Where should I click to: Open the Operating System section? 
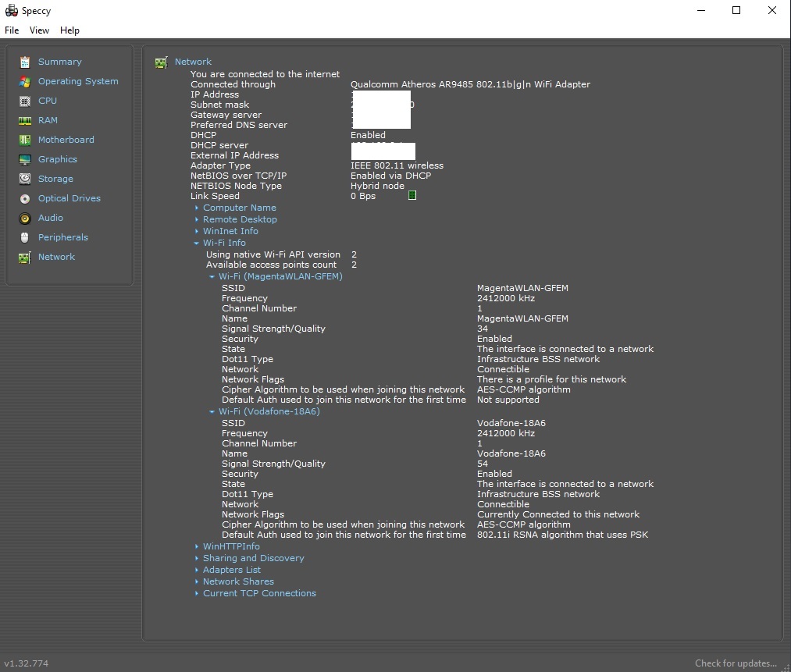[x=78, y=81]
